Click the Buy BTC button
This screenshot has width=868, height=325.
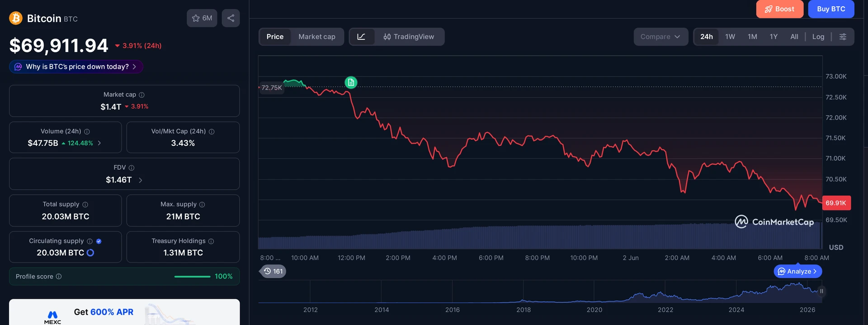click(x=831, y=9)
